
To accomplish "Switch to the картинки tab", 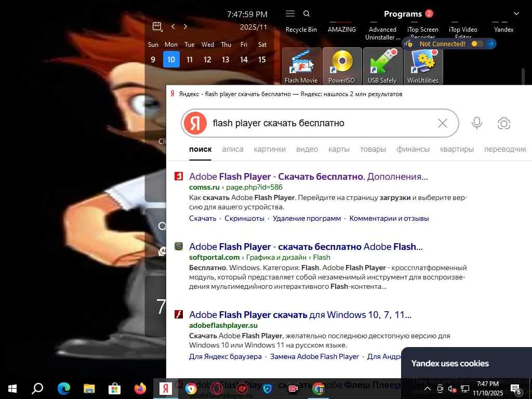I will coord(270,149).
